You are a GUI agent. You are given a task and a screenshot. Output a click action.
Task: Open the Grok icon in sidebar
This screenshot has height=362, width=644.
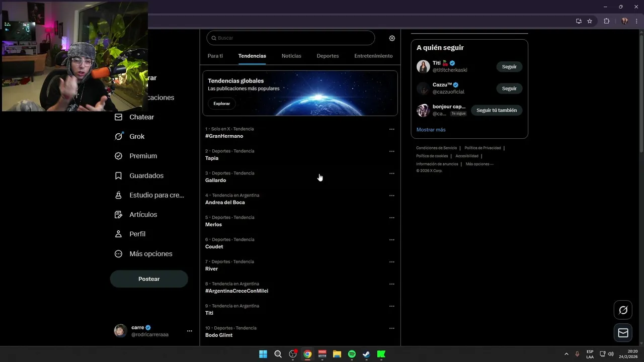[x=118, y=136]
